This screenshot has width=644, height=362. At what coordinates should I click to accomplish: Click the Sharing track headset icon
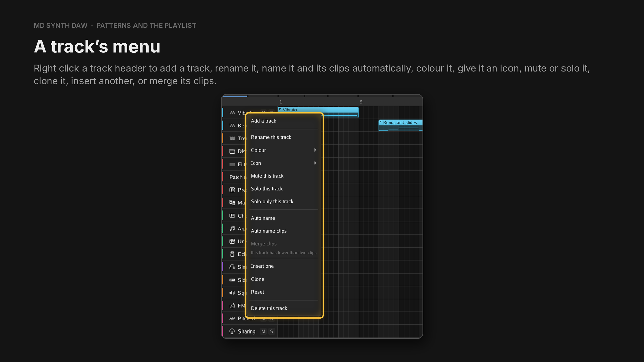pos(232,331)
